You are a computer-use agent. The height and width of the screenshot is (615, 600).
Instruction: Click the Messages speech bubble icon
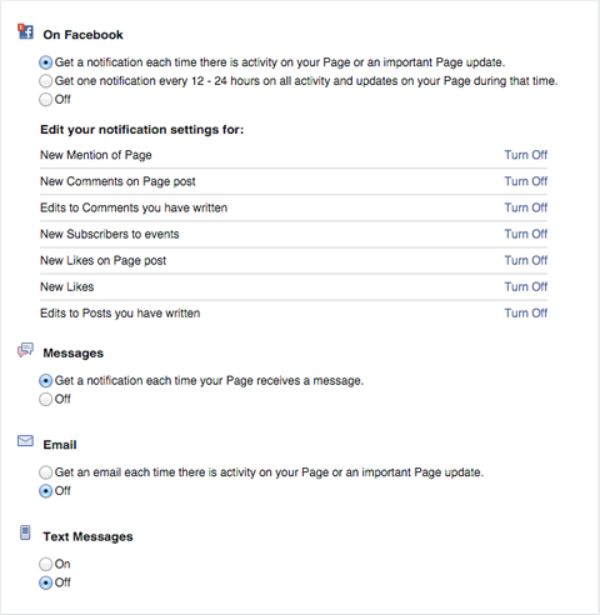(26, 351)
